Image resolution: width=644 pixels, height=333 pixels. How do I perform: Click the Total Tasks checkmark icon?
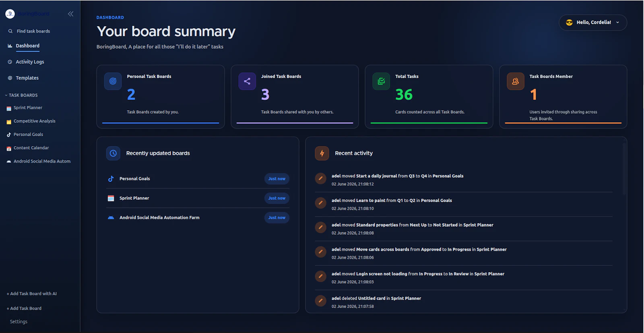click(381, 81)
